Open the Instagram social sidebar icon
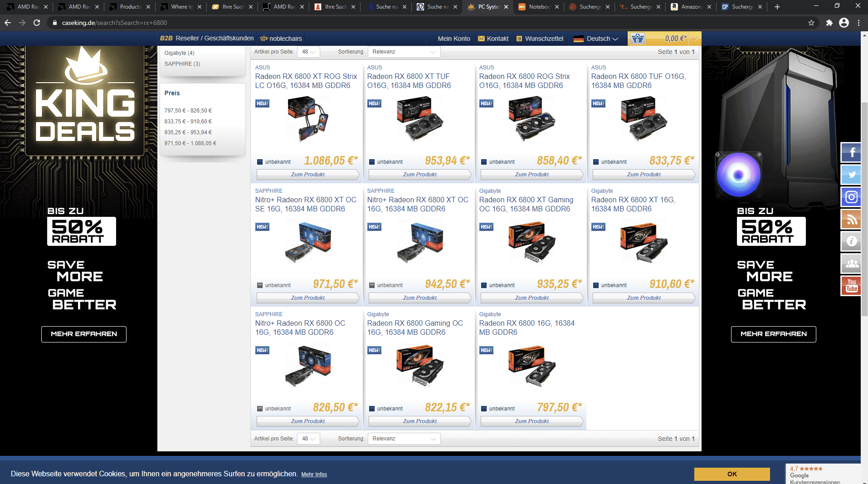 tap(851, 197)
